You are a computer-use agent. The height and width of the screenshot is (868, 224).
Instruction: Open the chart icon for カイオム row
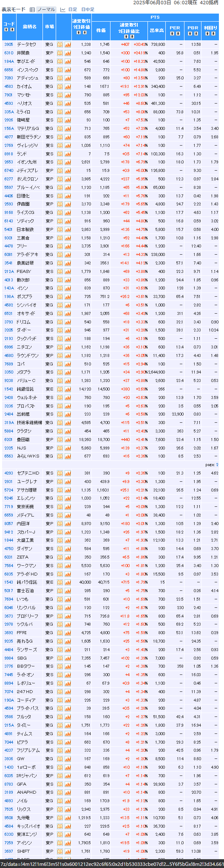tap(68, 87)
